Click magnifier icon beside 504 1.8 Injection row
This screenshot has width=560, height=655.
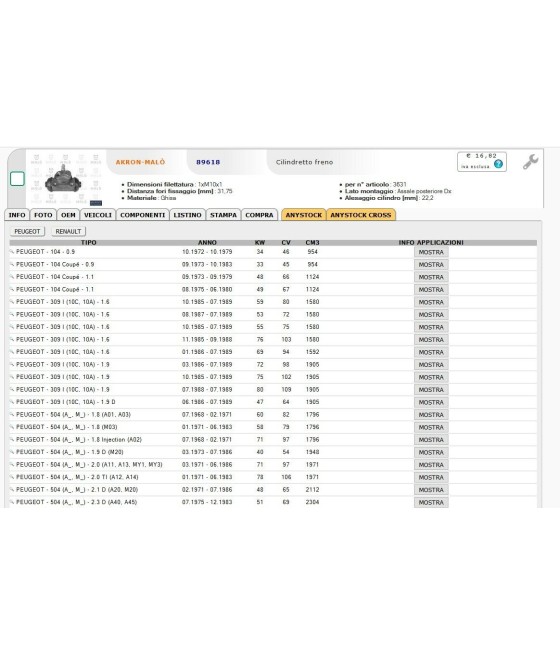[x=12, y=439]
